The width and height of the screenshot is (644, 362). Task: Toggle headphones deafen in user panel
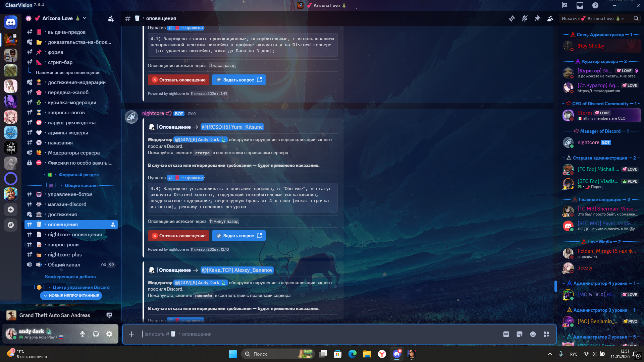click(x=96, y=334)
